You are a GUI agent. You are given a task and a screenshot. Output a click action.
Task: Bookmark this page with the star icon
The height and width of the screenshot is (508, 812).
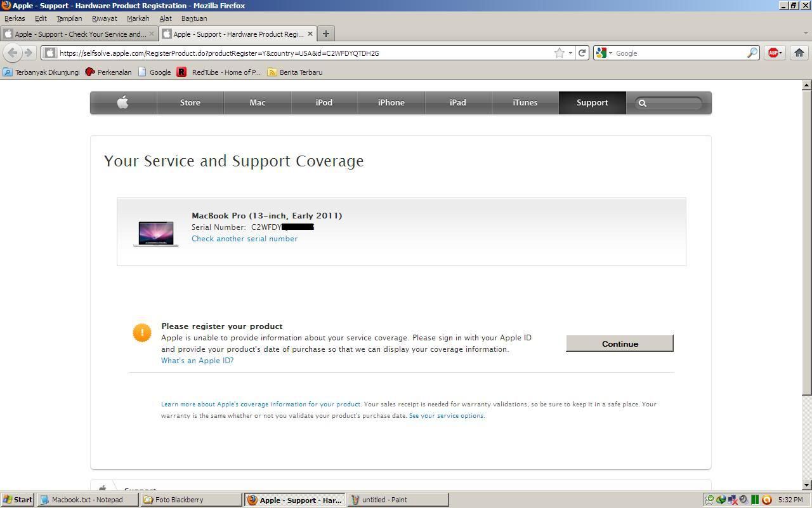tap(559, 53)
